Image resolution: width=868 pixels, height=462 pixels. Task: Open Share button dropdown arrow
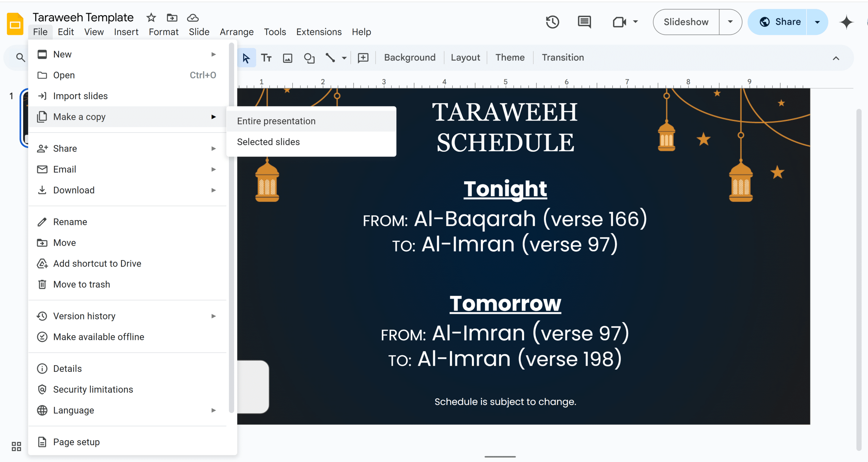point(817,22)
